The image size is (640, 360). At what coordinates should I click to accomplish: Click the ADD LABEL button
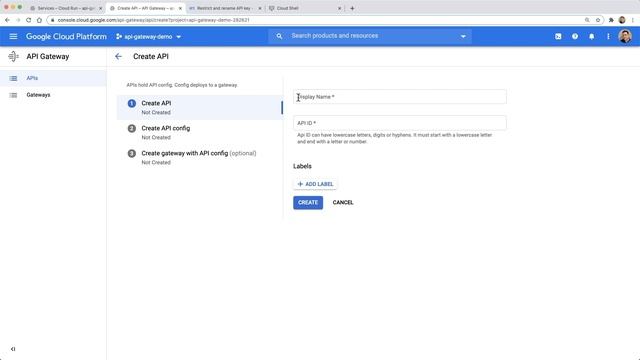[315, 184]
